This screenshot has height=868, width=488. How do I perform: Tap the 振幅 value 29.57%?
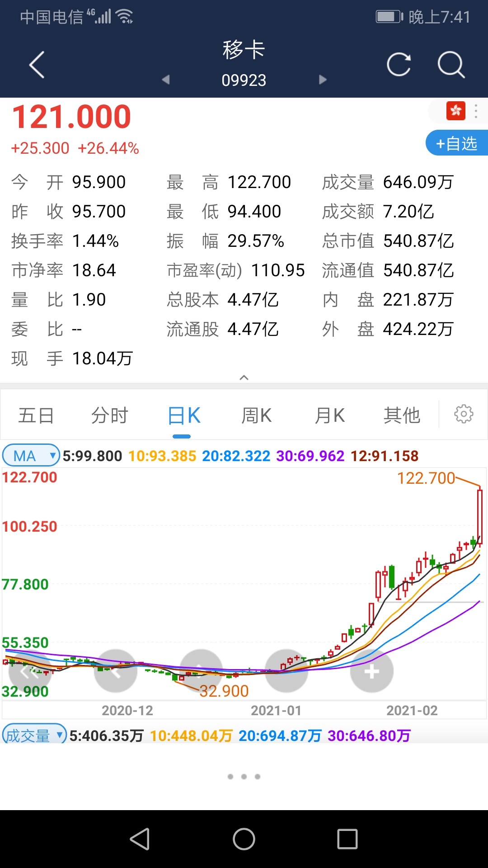point(256,241)
